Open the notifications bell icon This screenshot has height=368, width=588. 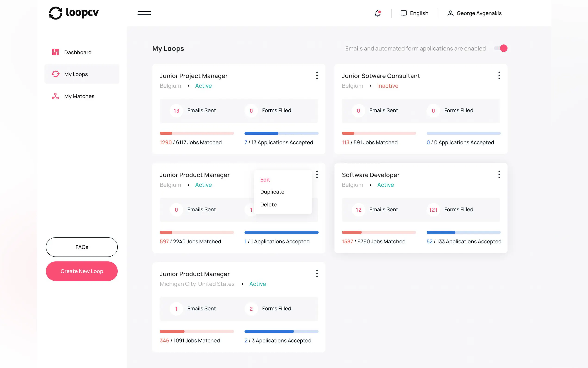[x=378, y=13]
